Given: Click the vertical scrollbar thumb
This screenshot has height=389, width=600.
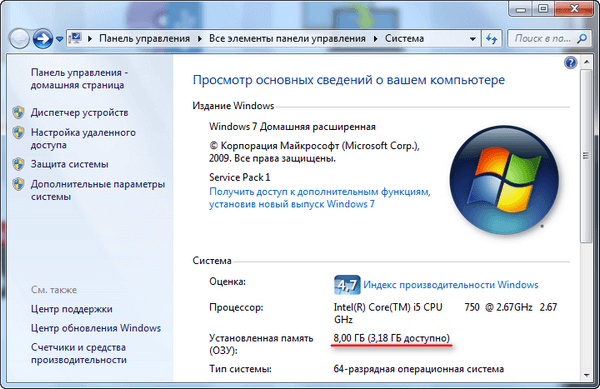Looking at the screenshot, I should (586, 155).
